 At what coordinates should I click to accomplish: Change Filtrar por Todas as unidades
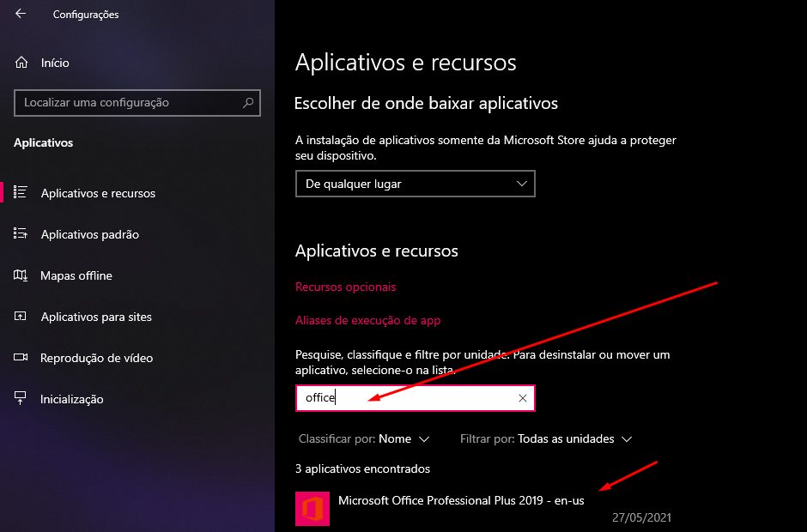tap(546, 438)
